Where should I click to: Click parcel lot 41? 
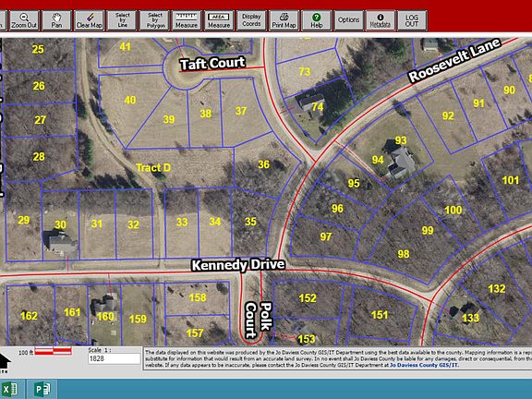(126, 46)
